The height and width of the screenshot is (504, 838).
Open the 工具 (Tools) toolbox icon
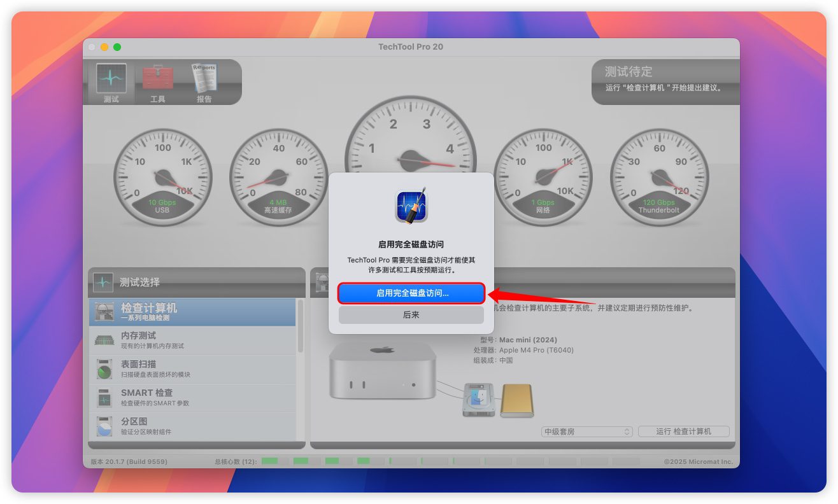coord(157,83)
